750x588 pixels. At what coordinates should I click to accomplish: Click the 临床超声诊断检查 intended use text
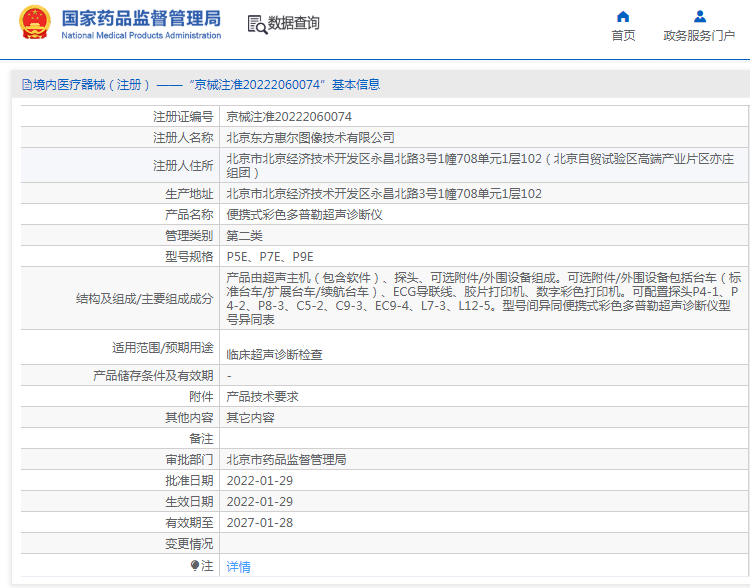coord(275,354)
